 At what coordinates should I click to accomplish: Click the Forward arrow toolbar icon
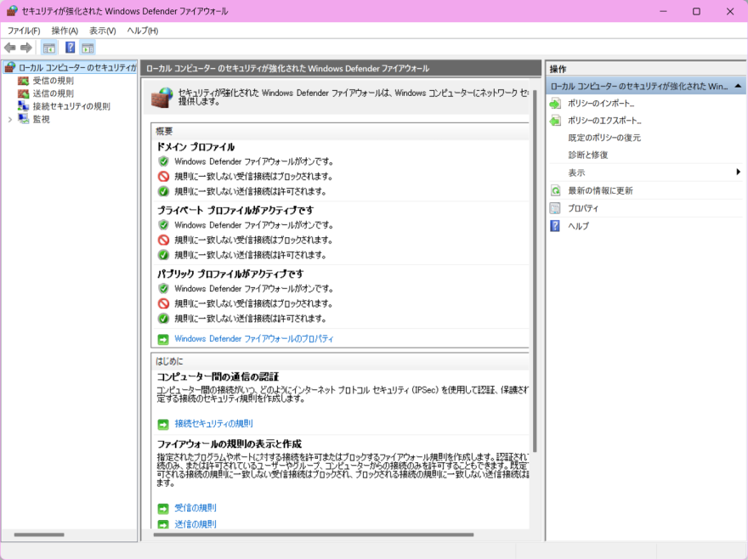click(x=26, y=48)
